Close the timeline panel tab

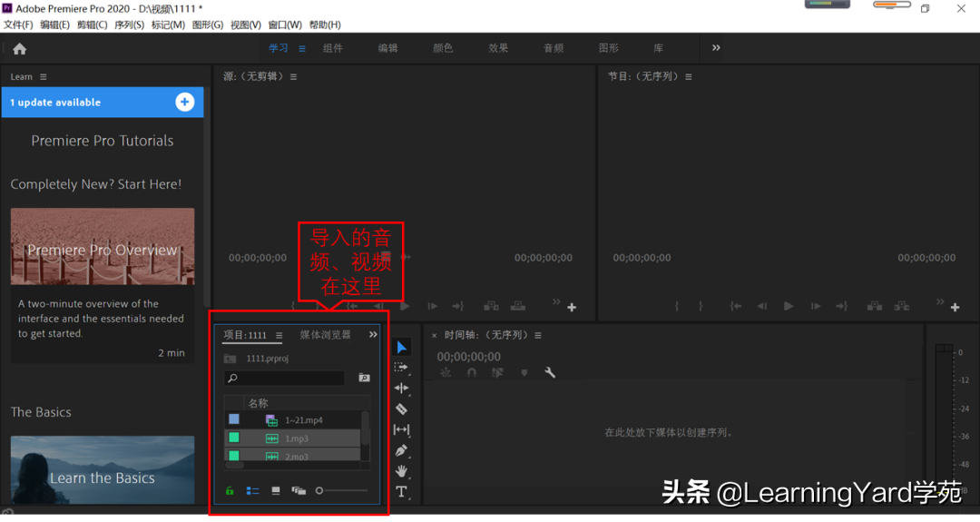point(434,336)
